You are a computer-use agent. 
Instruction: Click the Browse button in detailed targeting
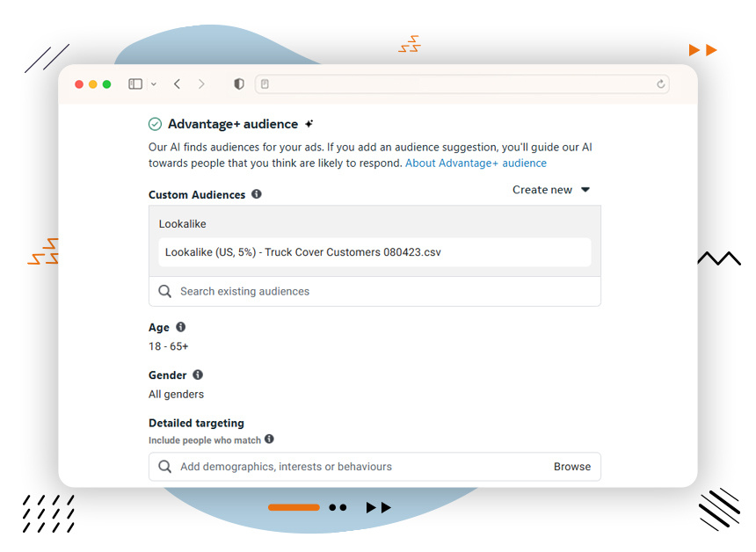pyautogui.click(x=571, y=467)
